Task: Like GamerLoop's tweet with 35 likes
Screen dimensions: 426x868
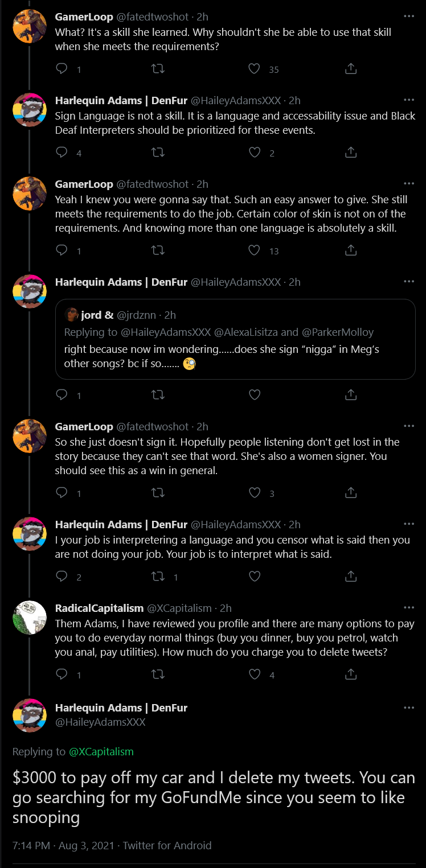Action: point(255,69)
